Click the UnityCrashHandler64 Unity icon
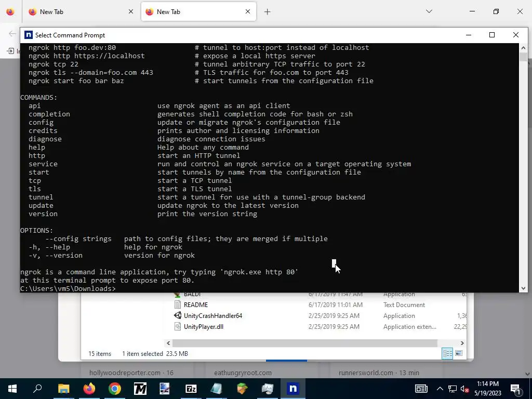 178,315
